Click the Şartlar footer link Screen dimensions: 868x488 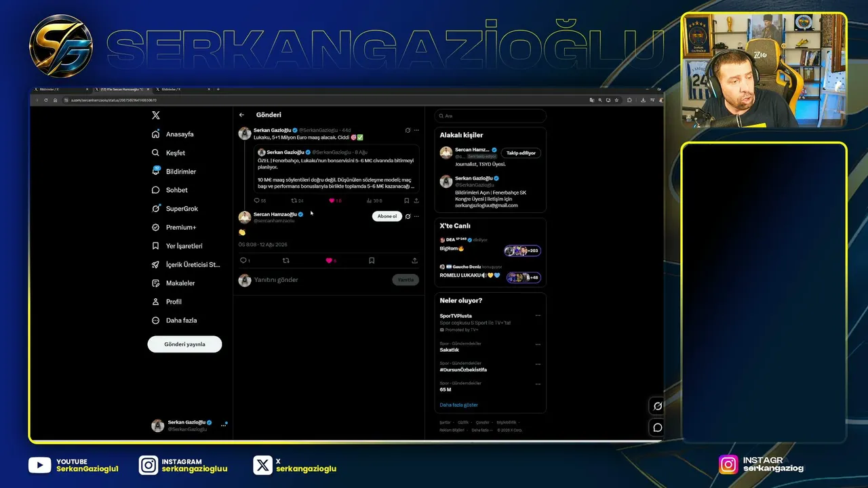(x=445, y=422)
